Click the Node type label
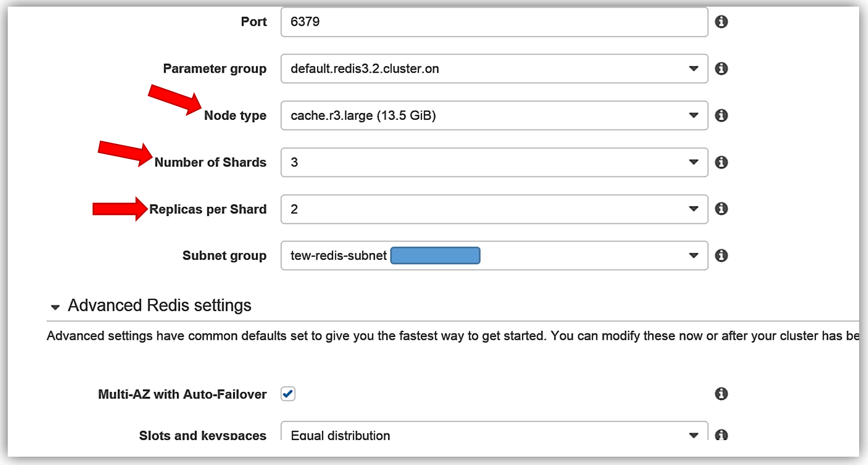This screenshot has width=868, height=465. [235, 115]
